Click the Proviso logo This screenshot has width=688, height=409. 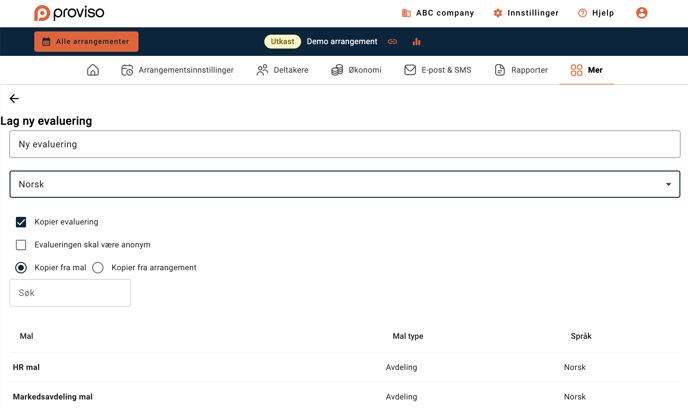pos(68,13)
